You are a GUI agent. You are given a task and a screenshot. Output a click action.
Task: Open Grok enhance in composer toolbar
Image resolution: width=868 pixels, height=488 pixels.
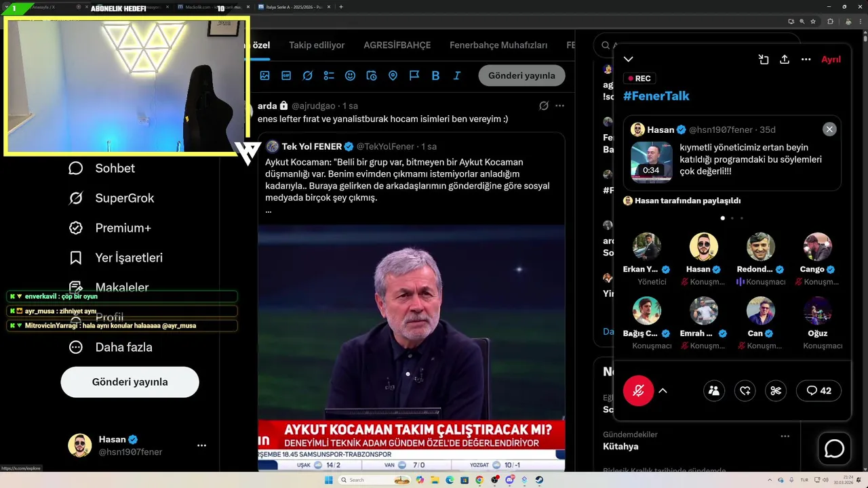coord(307,76)
